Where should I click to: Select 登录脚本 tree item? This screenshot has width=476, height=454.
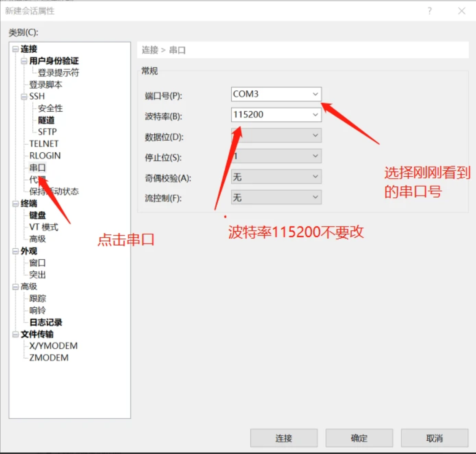click(x=46, y=85)
